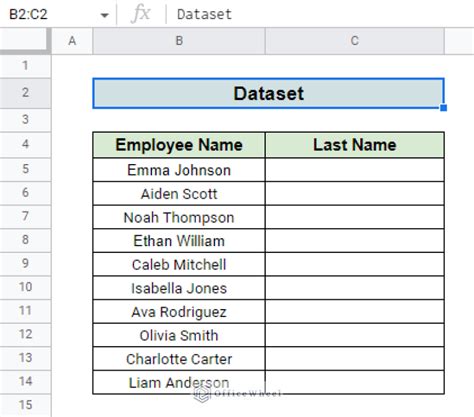Select column A header

72,41
